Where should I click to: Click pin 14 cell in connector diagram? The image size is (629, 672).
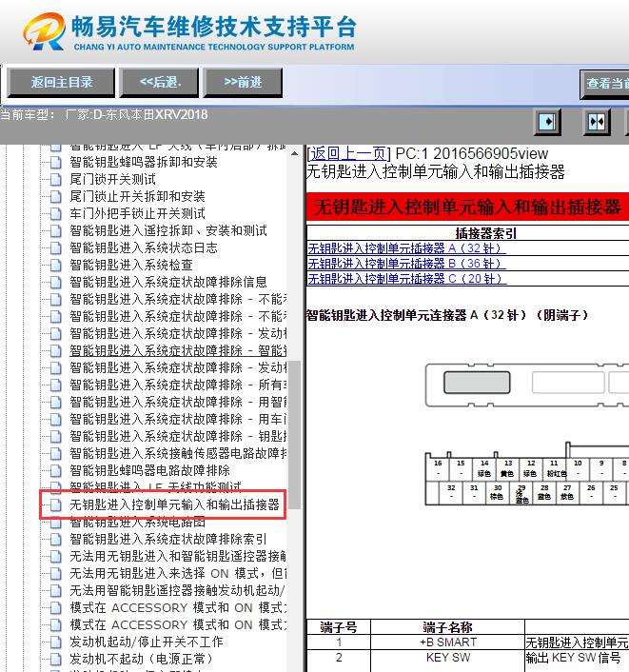(484, 469)
